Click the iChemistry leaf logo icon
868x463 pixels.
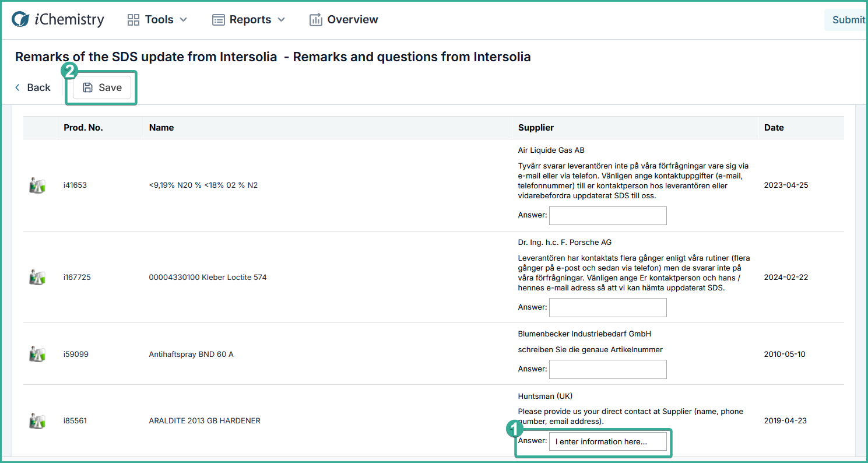(x=21, y=20)
